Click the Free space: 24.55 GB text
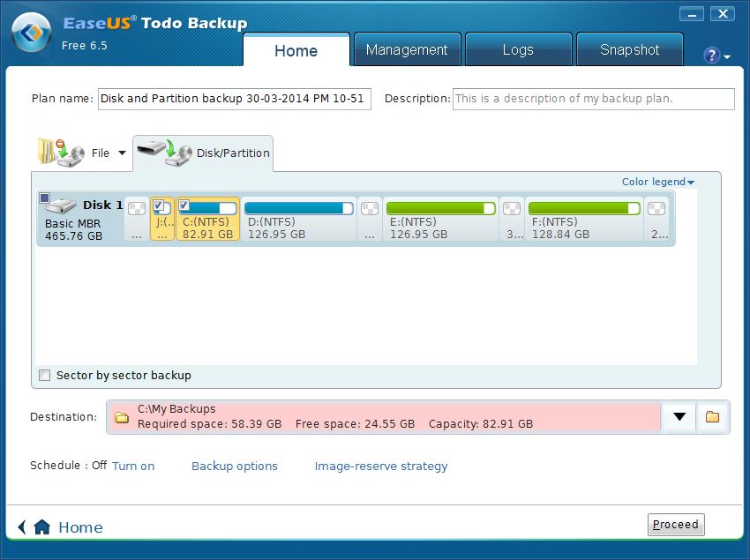 coord(355,423)
